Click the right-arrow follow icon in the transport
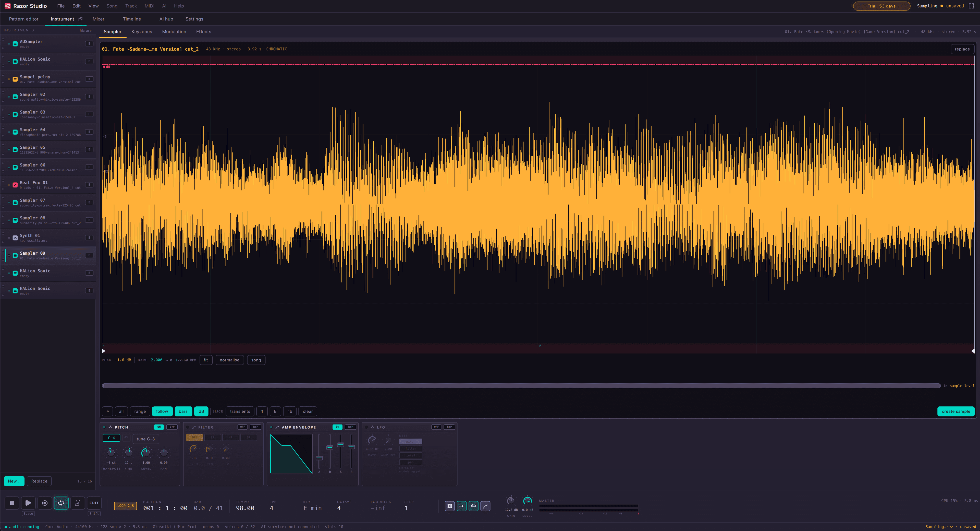This screenshot has width=980, height=531. point(461,506)
